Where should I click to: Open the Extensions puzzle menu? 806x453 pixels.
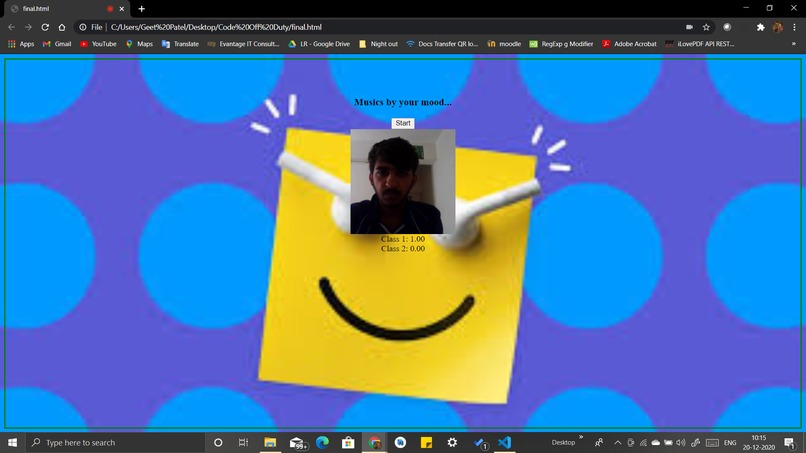tap(760, 27)
